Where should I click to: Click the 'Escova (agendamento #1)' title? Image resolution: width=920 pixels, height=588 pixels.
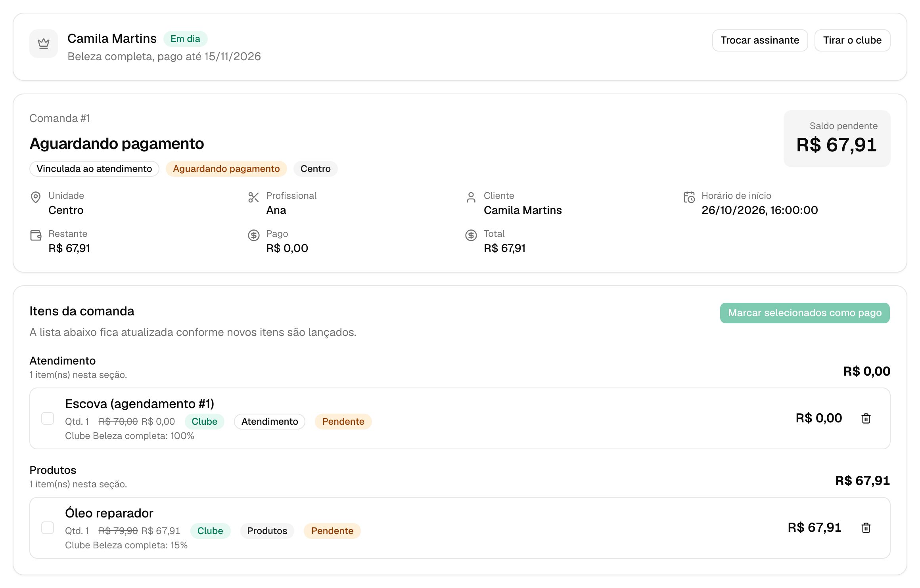(x=140, y=404)
